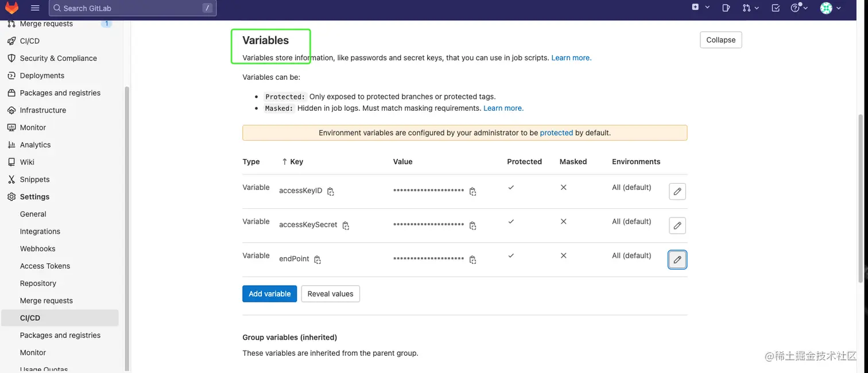868x373 pixels.
Task: Click the Packages and registries box icon
Action: click(11, 93)
